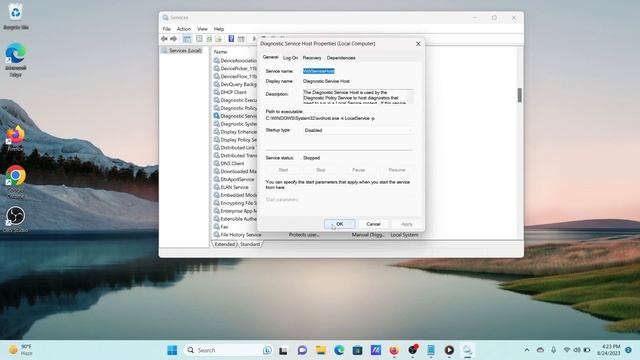Click the Start service button
This screenshot has width=640, height=360.
283,170
